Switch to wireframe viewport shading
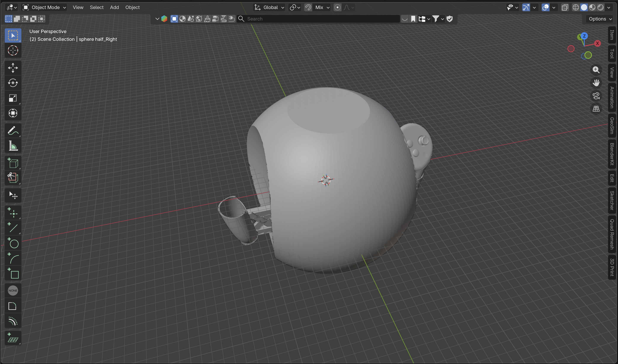This screenshot has height=364, width=618. pyautogui.click(x=576, y=7)
